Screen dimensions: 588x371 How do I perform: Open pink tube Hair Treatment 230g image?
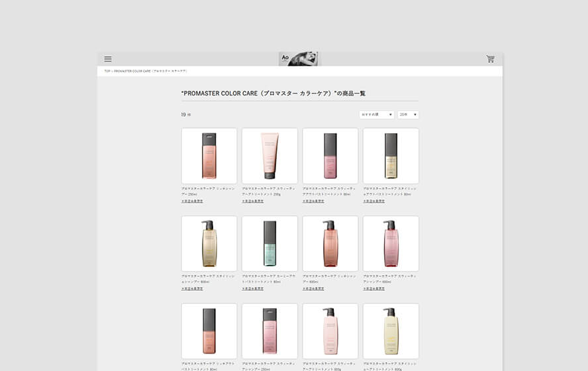269,156
